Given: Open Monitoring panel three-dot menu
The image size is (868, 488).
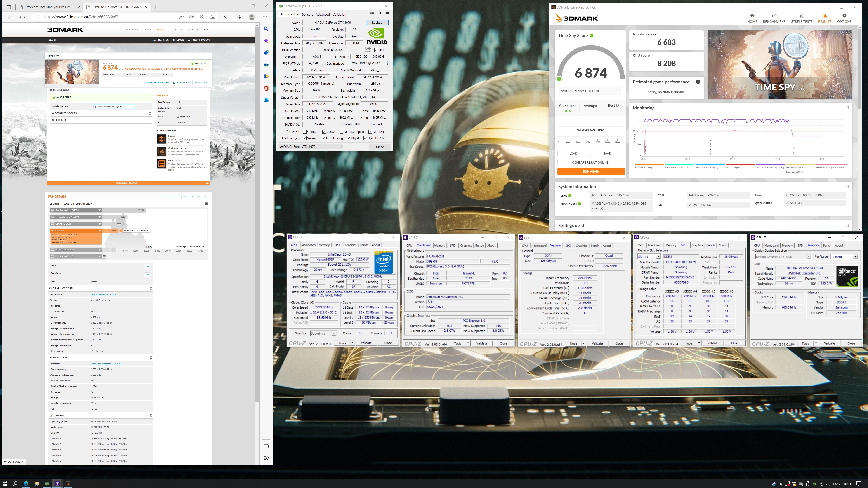Looking at the screenshot, I should [x=848, y=108].
